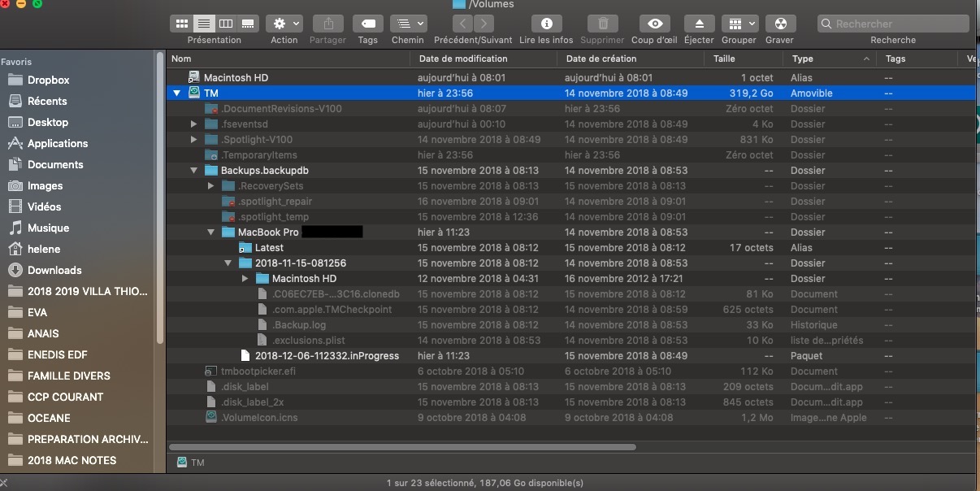Click the horizontal scrollbar at bottom
Viewport: 980px width, 491px height.
tap(402, 446)
